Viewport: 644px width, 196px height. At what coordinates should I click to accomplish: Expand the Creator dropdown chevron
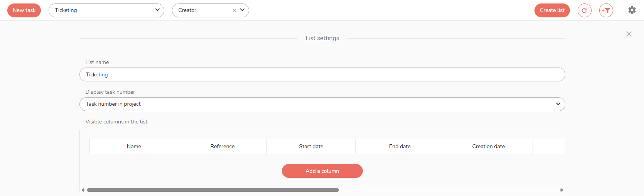[x=242, y=10]
